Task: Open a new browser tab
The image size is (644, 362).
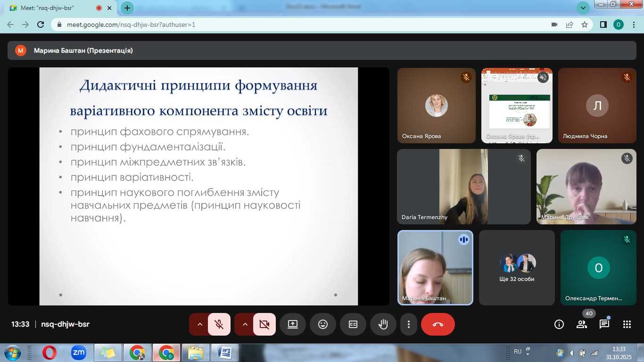Action: [x=127, y=8]
